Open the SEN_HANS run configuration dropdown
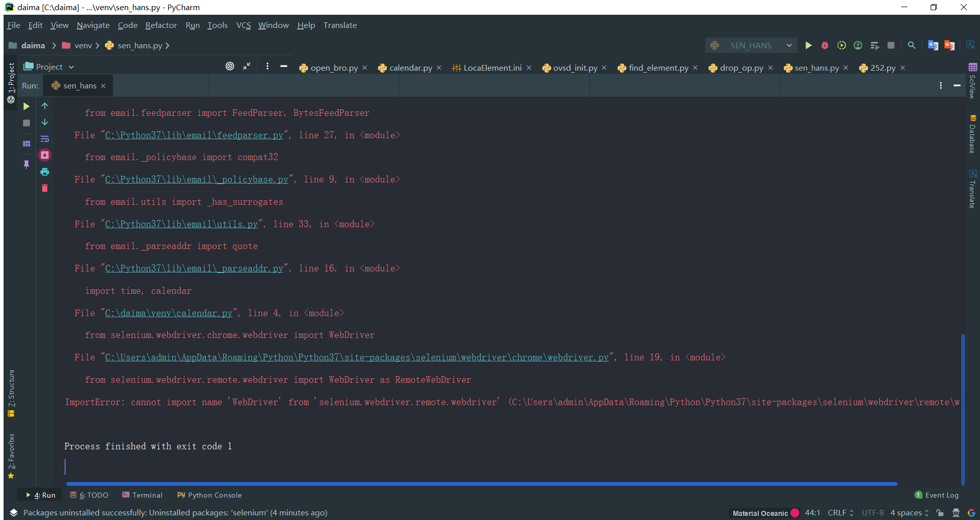 [x=752, y=45]
